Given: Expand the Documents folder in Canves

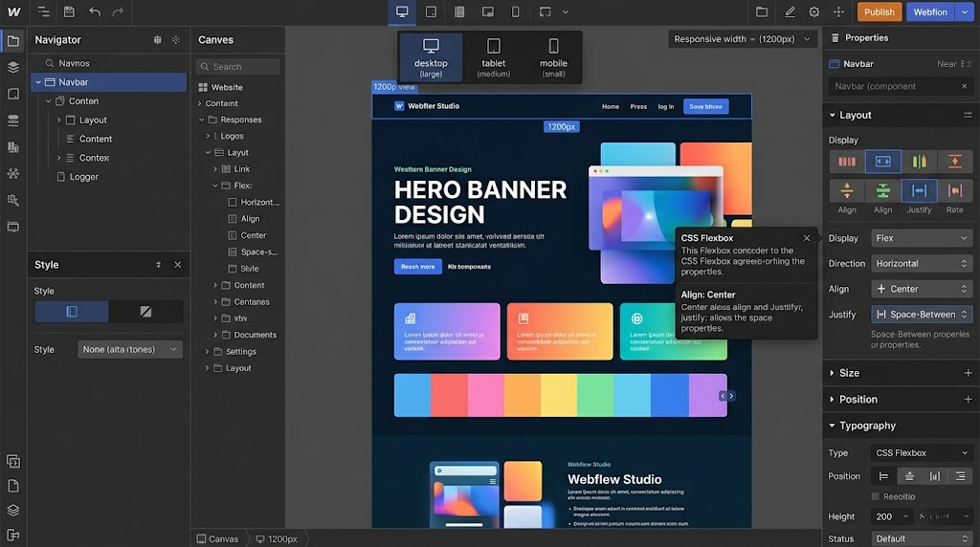Looking at the screenshot, I should pos(215,335).
